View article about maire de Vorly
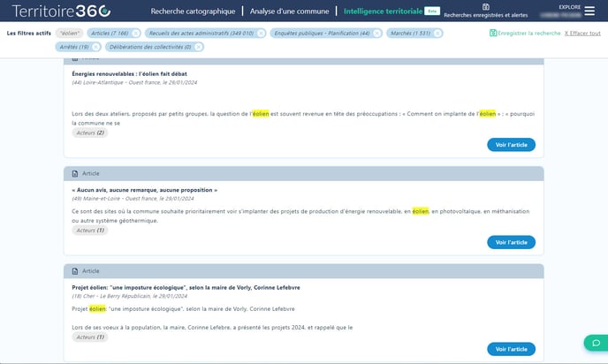Viewport: 608px width, 364px height. click(511, 349)
